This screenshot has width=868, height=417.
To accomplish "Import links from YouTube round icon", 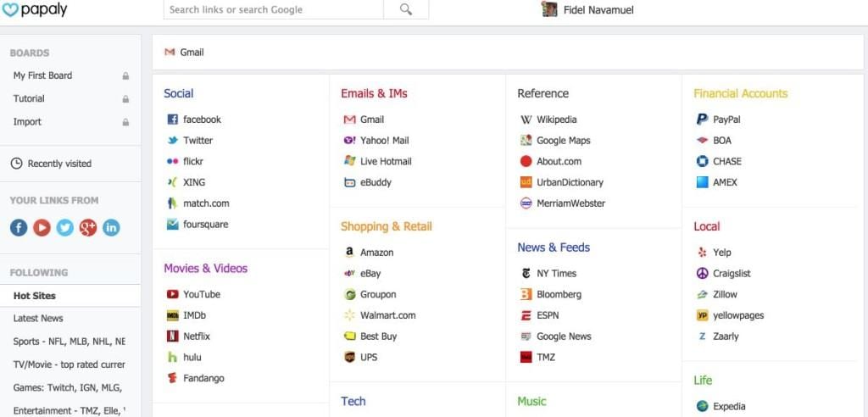I will pyautogui.click(x=42, y=228).
